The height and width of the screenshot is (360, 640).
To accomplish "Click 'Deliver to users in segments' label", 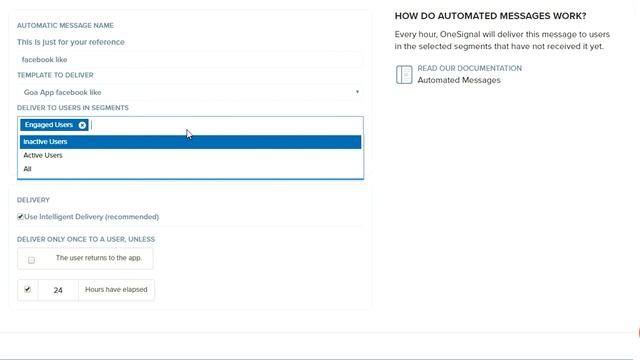I will 73,108.
